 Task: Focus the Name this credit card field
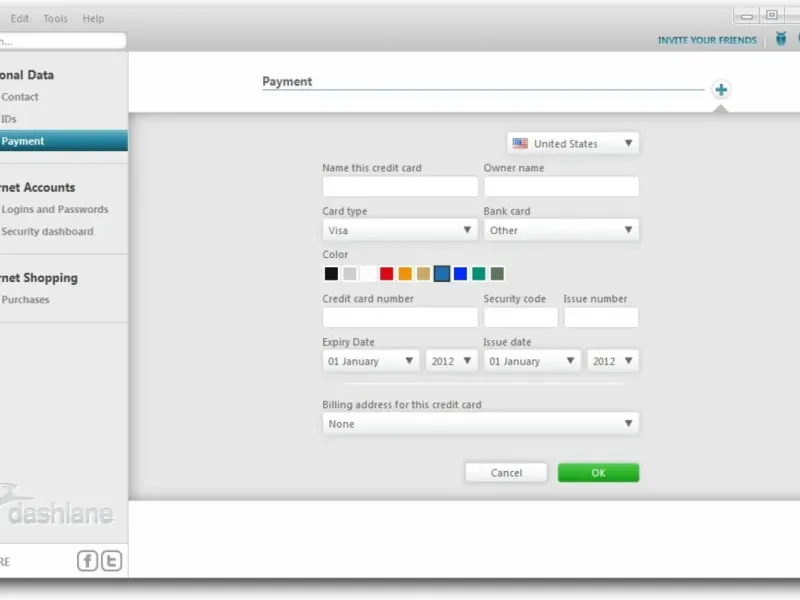click(400, 186)
